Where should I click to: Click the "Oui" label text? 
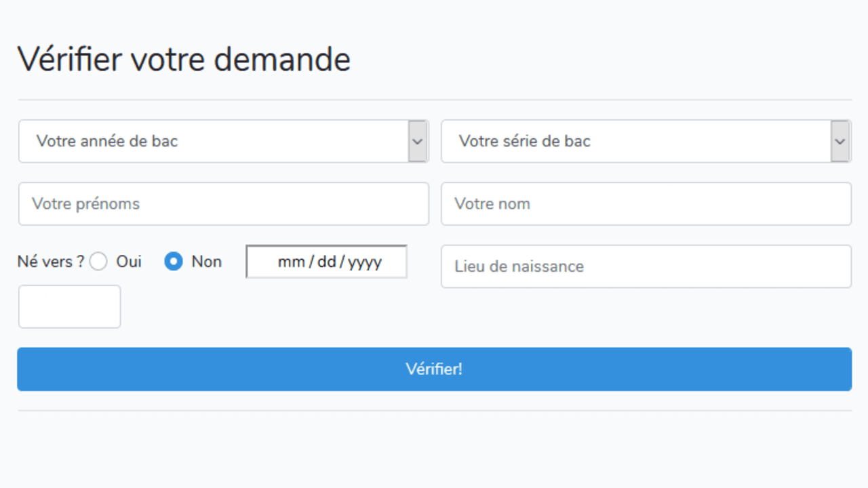pos(129,262)
